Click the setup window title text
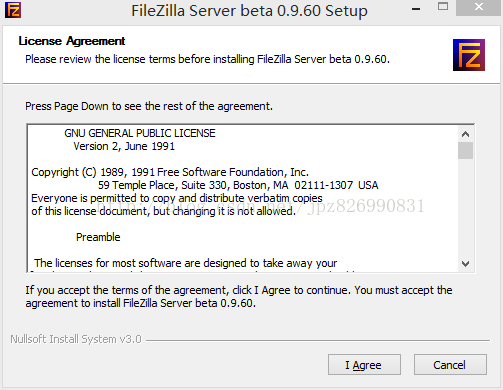 pos(249,11)
